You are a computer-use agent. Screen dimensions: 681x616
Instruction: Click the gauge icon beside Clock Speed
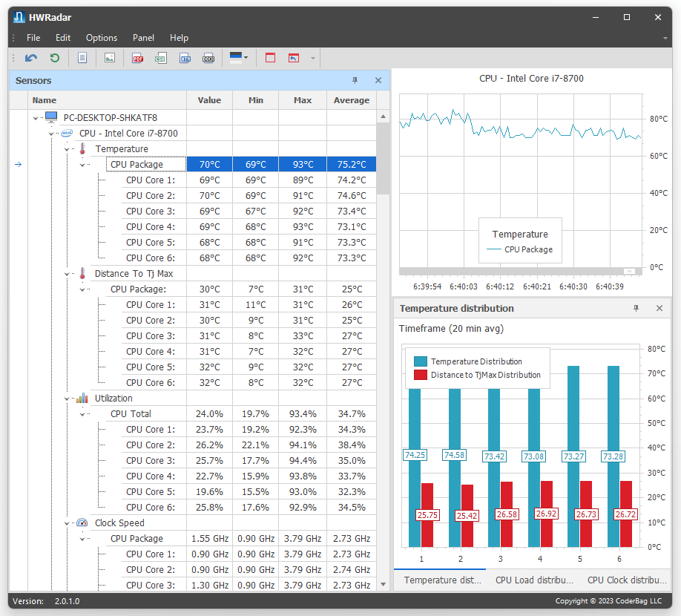(x=82, y=522)
